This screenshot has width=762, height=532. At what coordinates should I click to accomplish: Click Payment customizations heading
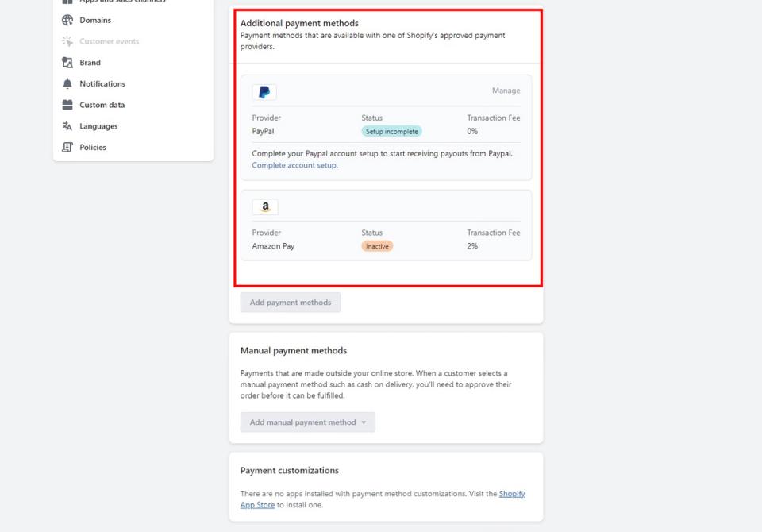pyautogui.click(x=290, y=471)
